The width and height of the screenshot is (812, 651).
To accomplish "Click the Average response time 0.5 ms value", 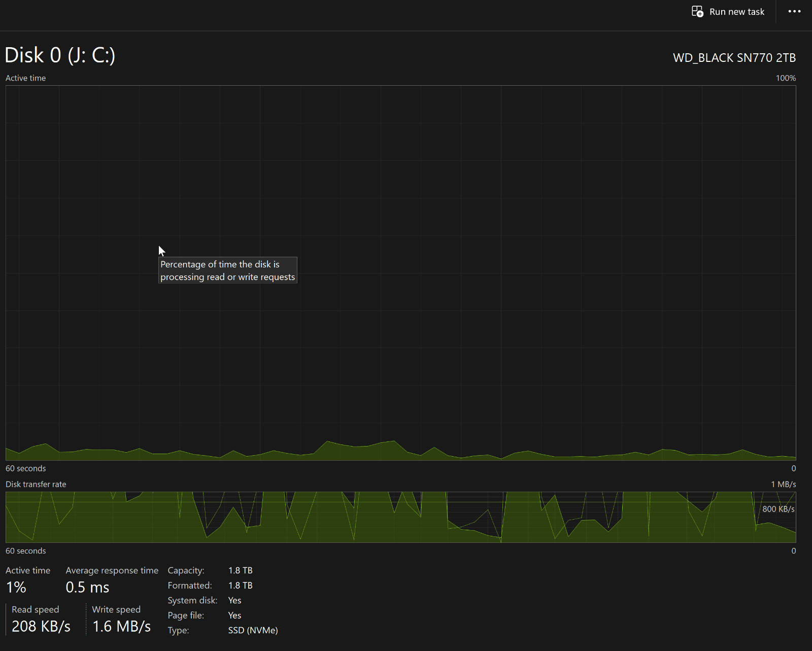I will coord(87,588).
